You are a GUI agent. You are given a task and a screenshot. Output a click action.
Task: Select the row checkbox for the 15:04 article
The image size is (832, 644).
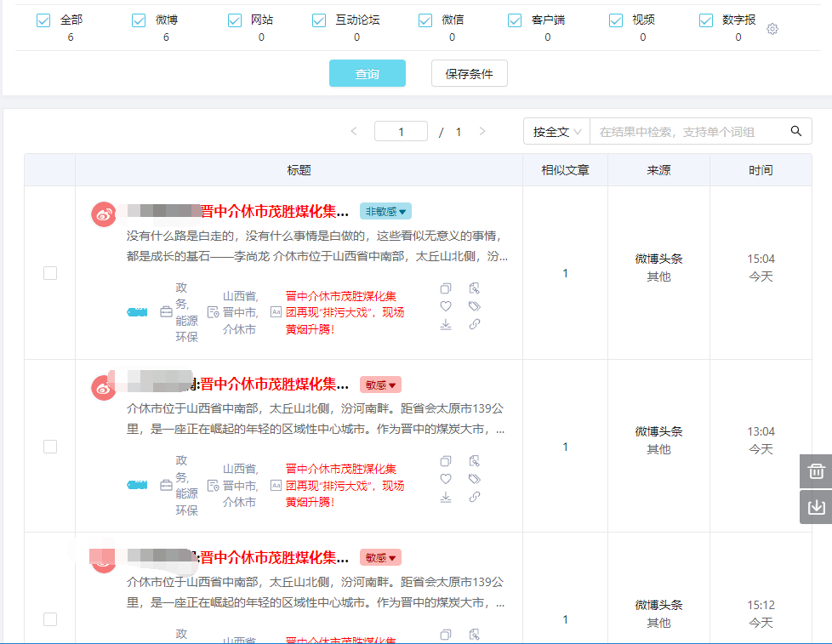click(x=50, y=273)
